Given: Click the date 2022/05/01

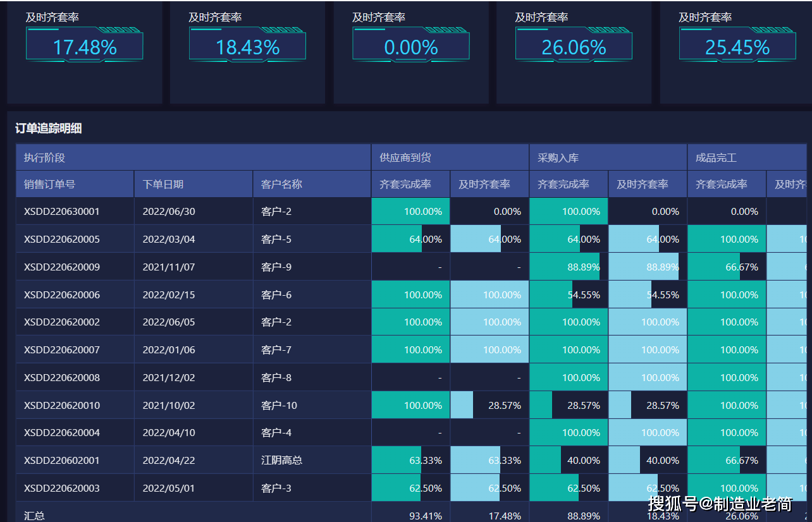Looking at the screenshot, I should (x=169, y=489).
